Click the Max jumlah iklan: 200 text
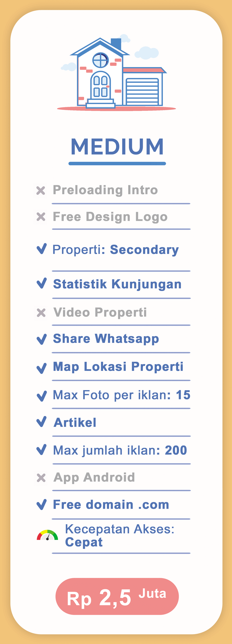This screenshot has width=232, height=644. 120,450
